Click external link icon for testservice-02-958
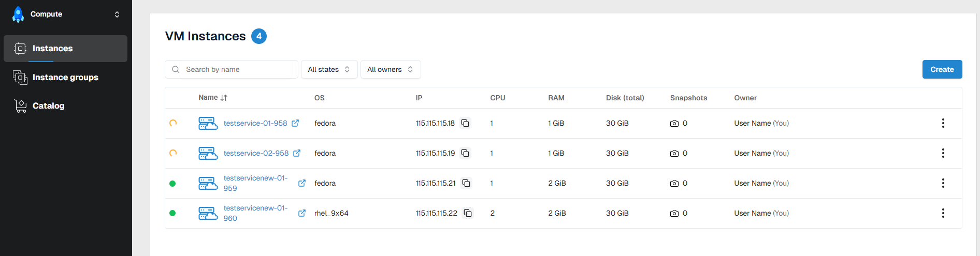Image resolution: width=980 pixels, height=256 pixels. pos(297,153)
